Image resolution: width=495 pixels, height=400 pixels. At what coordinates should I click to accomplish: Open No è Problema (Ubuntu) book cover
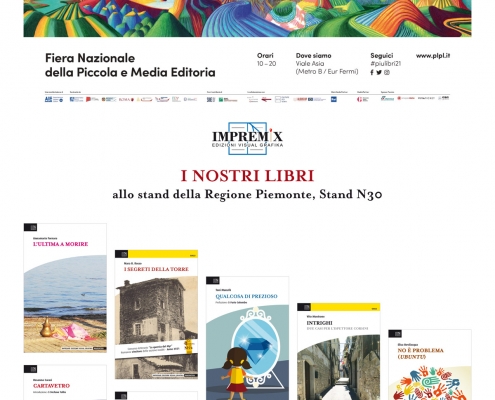click(430, 365)
